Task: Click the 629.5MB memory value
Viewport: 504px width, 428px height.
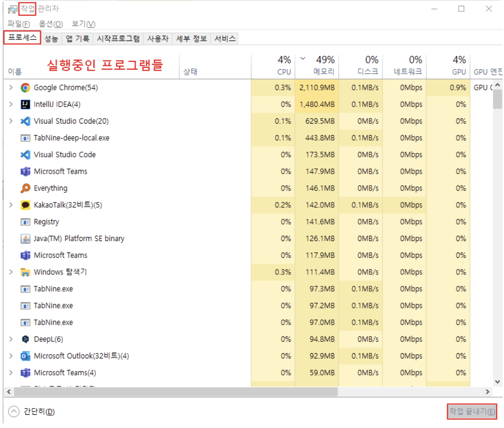Action: [320, 121]
